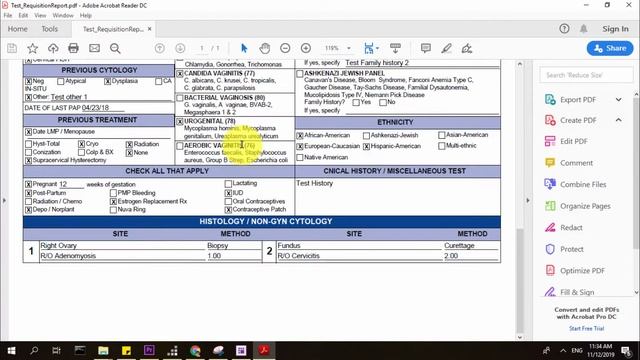Image resolution: width=640 pixels, height=360 pixels.
Task: Click the Export PDF label
Action: click(578, 100)
